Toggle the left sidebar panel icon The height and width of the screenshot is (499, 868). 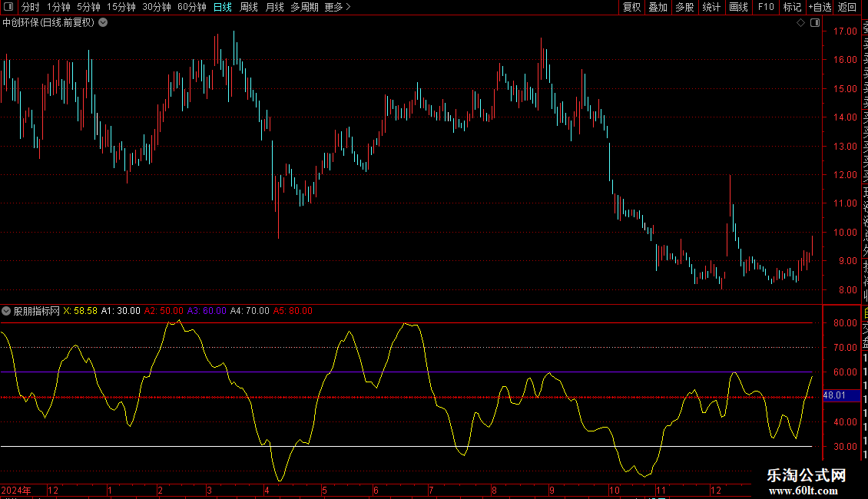pos(8,7)
